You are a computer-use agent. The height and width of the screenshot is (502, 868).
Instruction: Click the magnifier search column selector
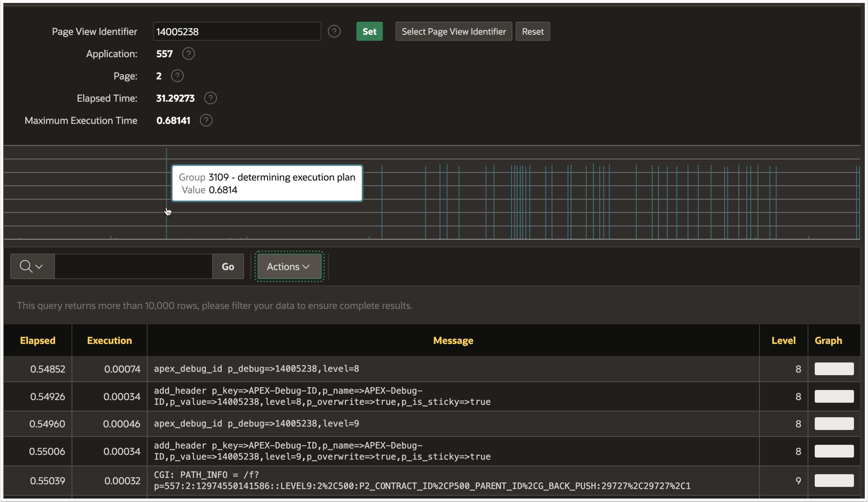click(x=32, y=266)
